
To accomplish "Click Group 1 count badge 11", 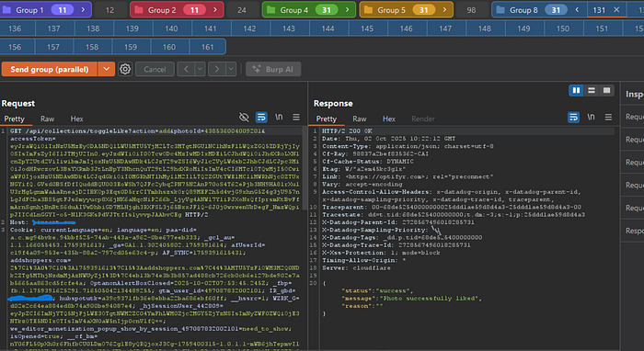I will coord(62,10).
